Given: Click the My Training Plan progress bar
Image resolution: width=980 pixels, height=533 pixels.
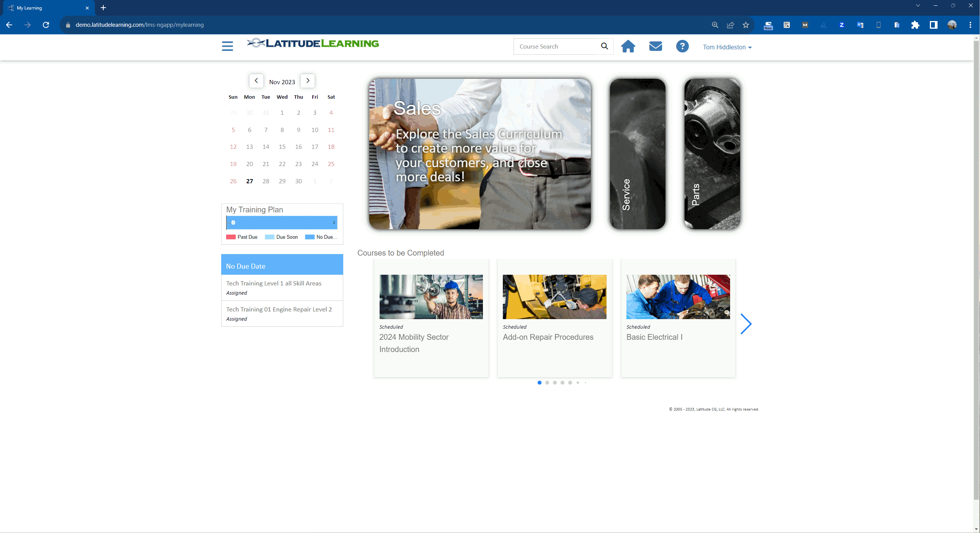Looking at the screenshot, I should (x=282, y=222).
